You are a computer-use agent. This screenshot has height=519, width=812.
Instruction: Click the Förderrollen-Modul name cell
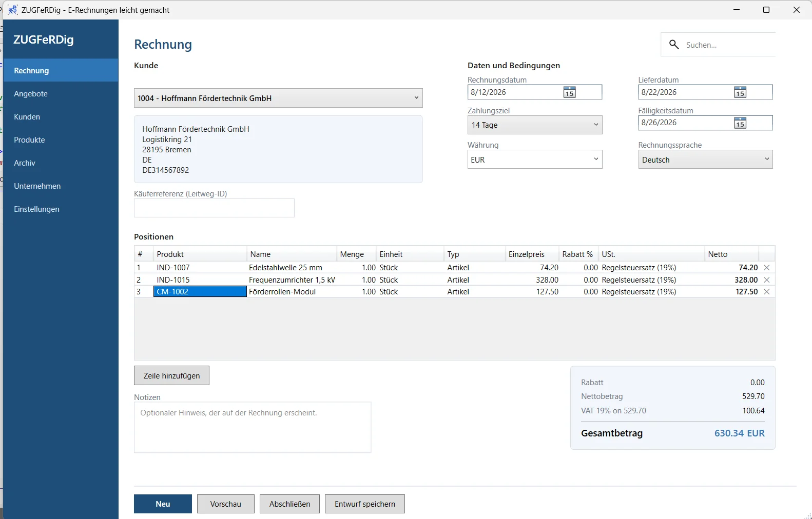coord(292,292)
